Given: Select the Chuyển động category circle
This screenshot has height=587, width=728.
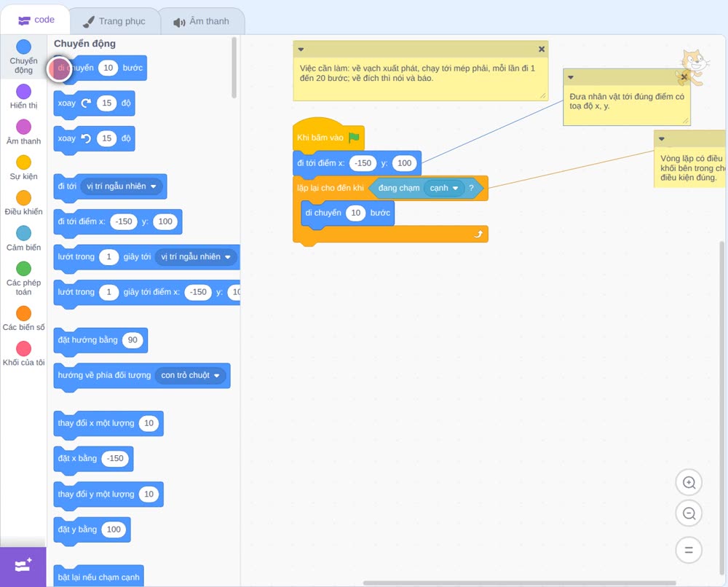Looking at the screenshot, I should pyautogui.click(x=24, y=47).
